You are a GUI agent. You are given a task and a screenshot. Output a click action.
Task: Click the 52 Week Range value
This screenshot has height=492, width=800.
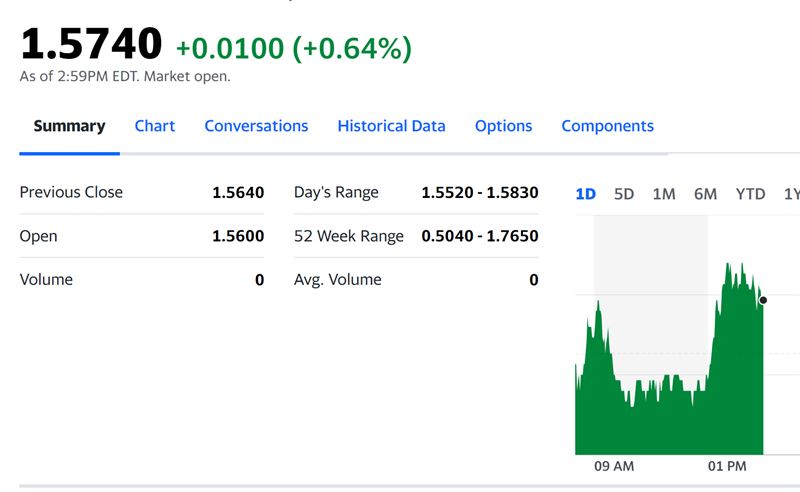479,236
